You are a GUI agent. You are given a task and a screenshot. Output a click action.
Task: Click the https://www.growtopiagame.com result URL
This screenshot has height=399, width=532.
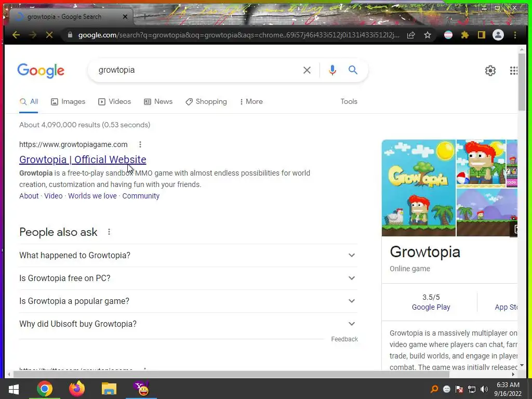[73, 144]
